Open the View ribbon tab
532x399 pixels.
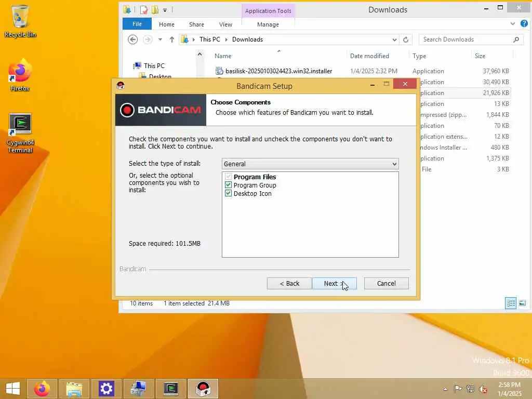pyautogui.click(x=225, y=24)
